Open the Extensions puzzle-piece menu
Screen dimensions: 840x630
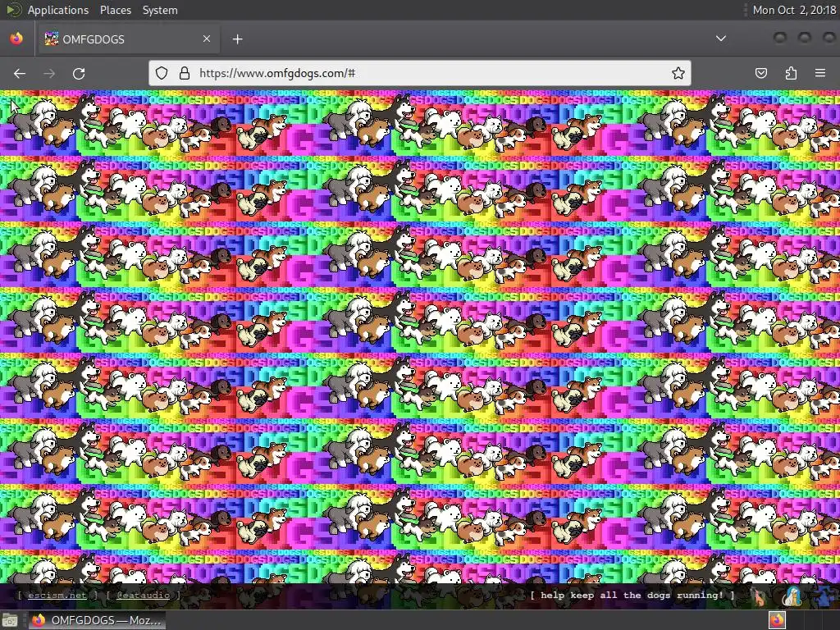[x=791, y=73]
